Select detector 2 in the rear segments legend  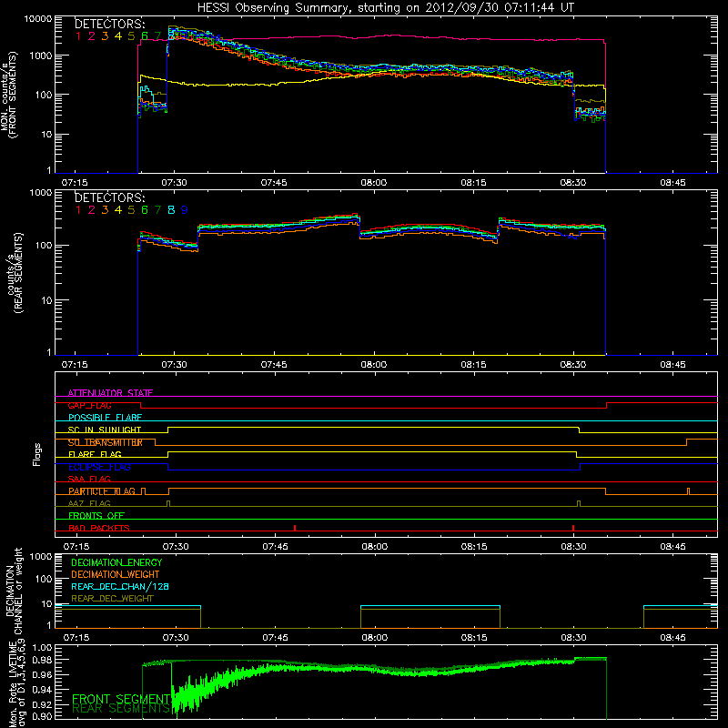point(92,210)
